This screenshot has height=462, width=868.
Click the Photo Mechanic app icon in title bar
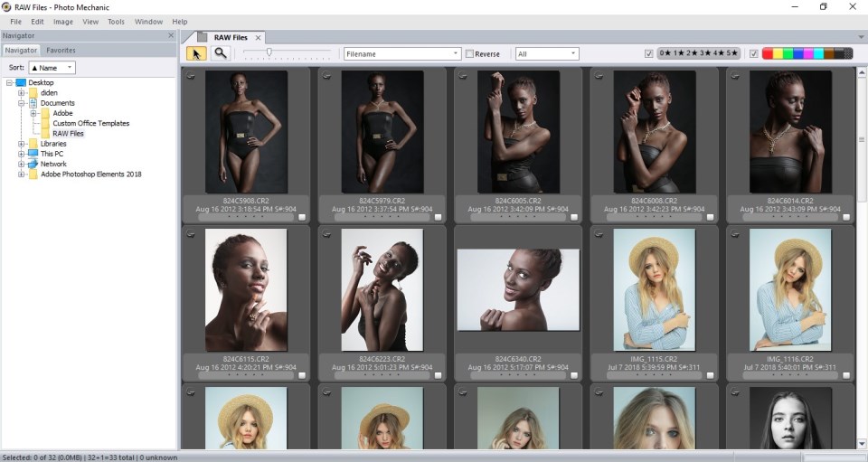(6, 7)
